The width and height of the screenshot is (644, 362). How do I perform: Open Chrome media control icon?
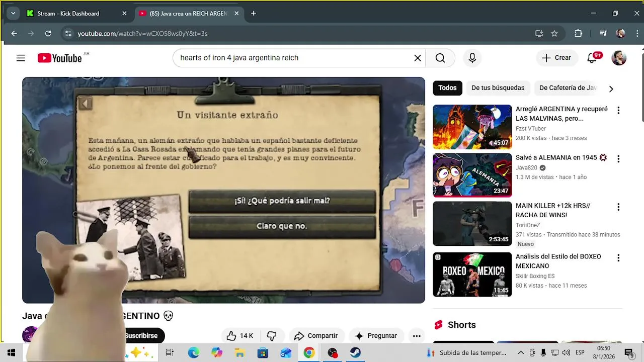point(603,33)
